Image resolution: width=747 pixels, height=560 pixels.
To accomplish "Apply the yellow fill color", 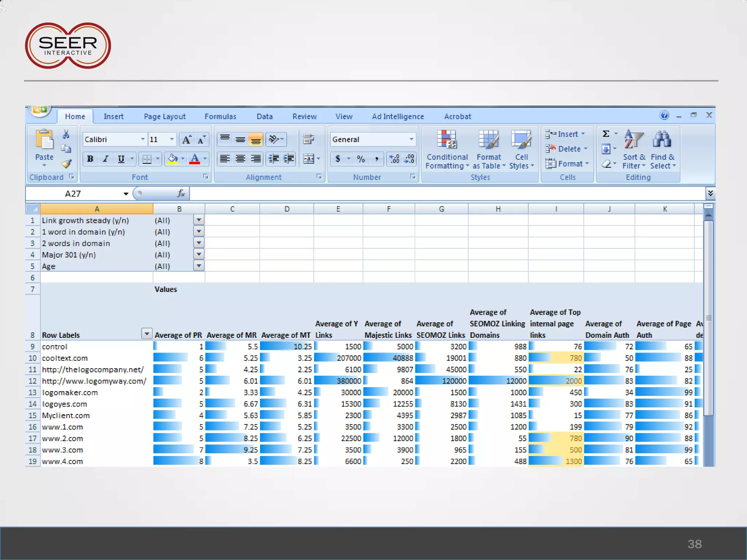I will [173, 159].
